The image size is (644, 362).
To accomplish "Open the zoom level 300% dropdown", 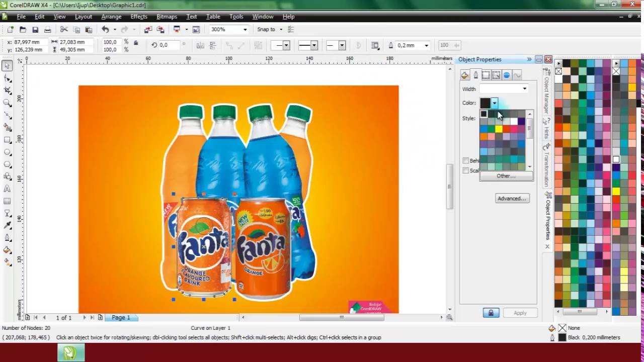I will point(245,30).
